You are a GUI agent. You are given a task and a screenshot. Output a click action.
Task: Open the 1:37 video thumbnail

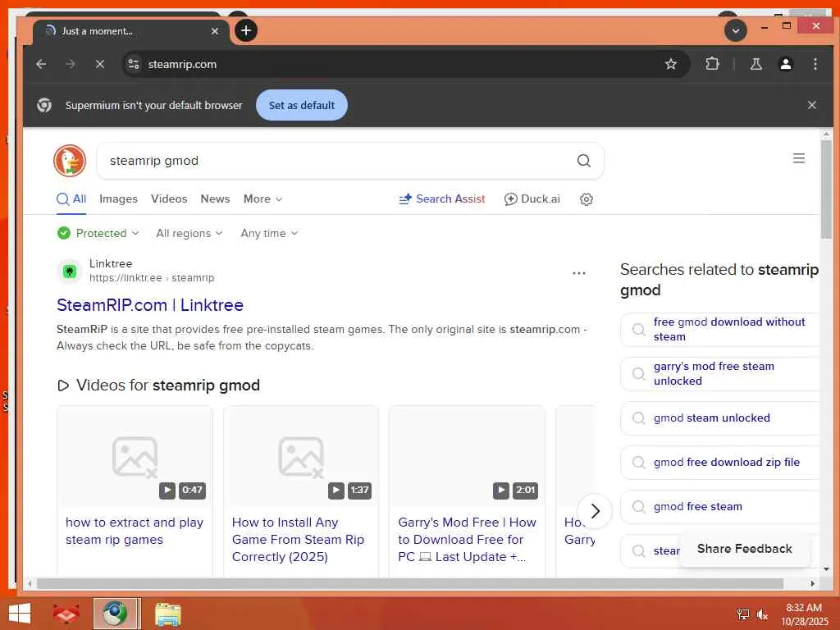301,456
